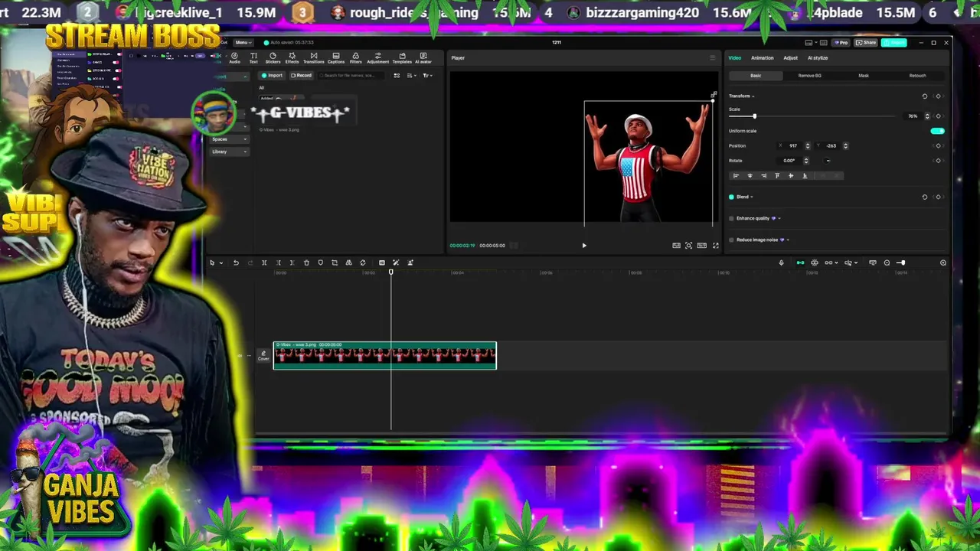Screen dimensions: 980x551
Task: Click the Cover button on timeline track
Action: (263, 356)
